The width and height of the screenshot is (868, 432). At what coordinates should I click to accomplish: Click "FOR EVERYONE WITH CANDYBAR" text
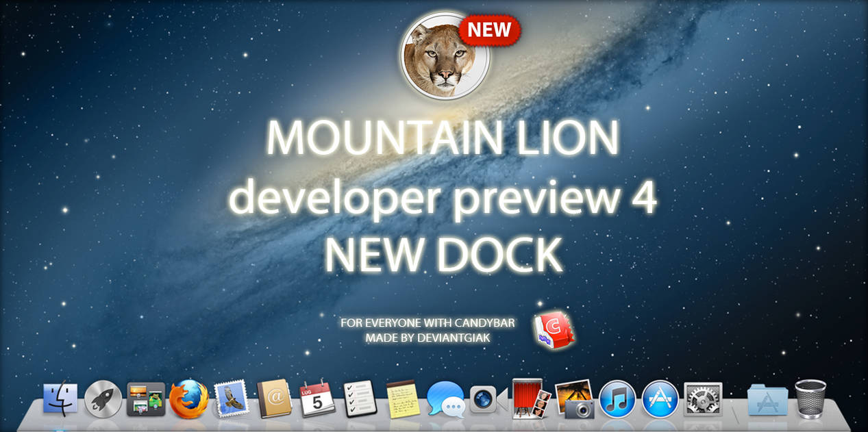coord(428,322)
